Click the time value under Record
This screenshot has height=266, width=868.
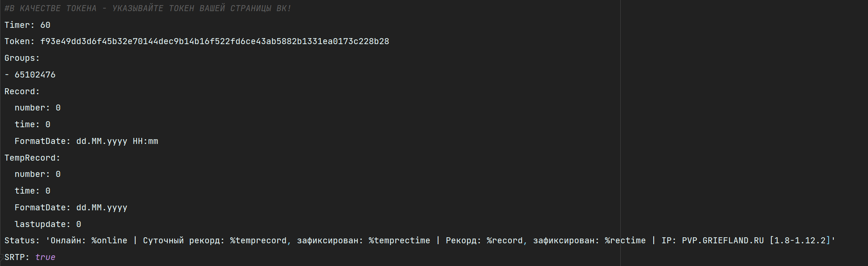pos(48,125)
